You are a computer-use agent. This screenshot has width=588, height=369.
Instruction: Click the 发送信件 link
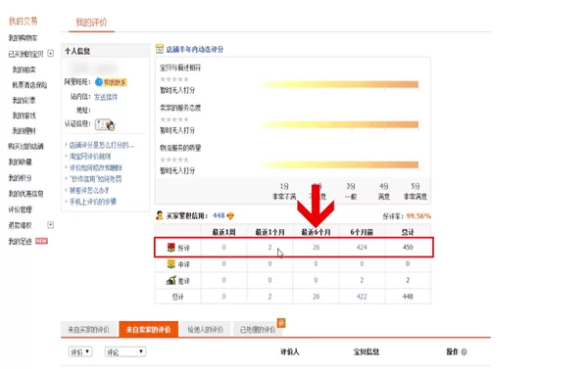click(106, 97)
